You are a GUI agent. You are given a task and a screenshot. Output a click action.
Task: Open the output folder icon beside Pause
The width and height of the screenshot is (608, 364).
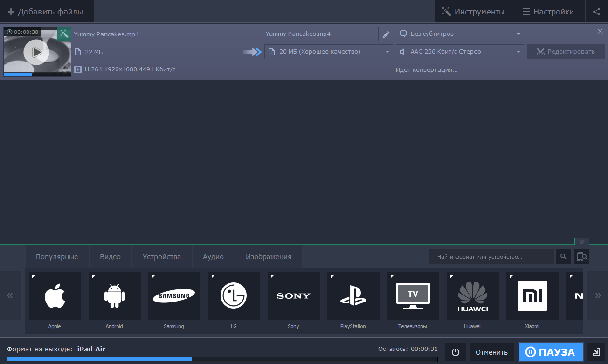click(x=596, y=352)
